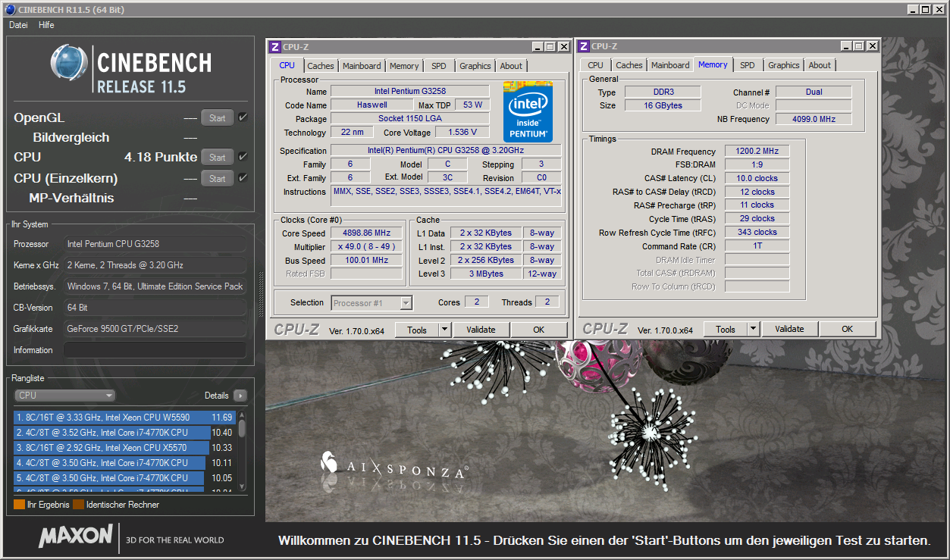Select ranking row 5 with score 10.05

click(x=124, y=478)
